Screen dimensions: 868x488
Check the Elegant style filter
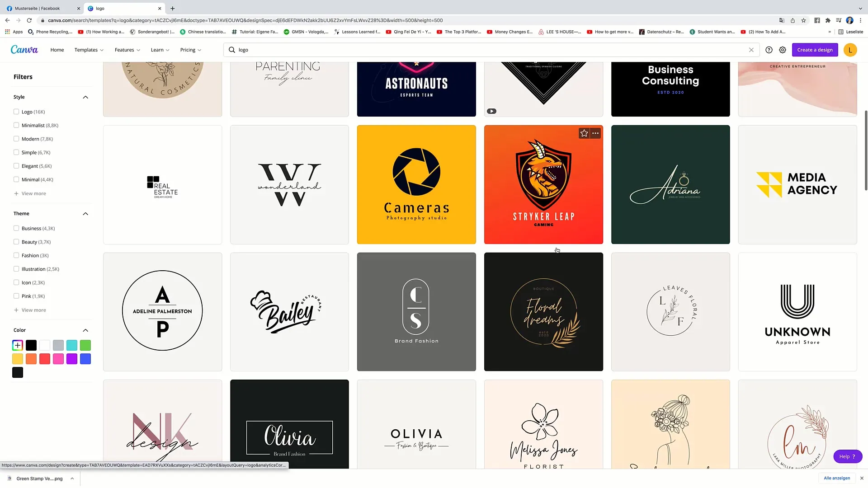[x=16, y=166]
